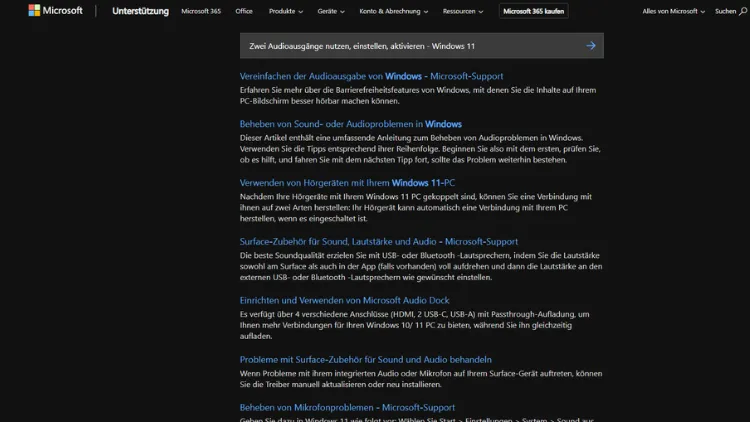Click the description starting 'Dieser Artikel enthält eine umfassende Anleitung'
Viewport: 750px width, 422px height.
coord(420,149)
